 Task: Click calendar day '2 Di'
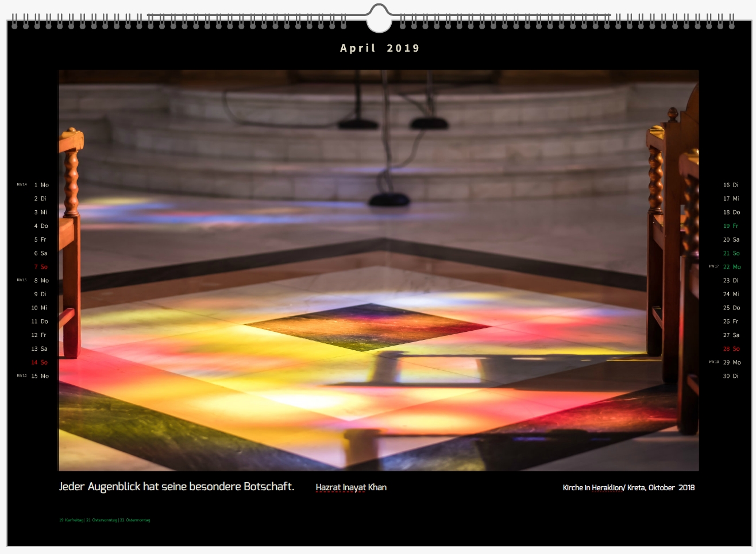pyautogui.click(x=40, y=199)
